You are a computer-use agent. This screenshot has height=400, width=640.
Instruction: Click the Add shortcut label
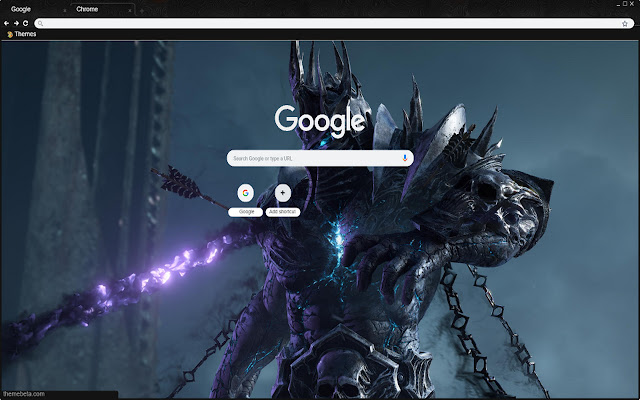(282, 212)
